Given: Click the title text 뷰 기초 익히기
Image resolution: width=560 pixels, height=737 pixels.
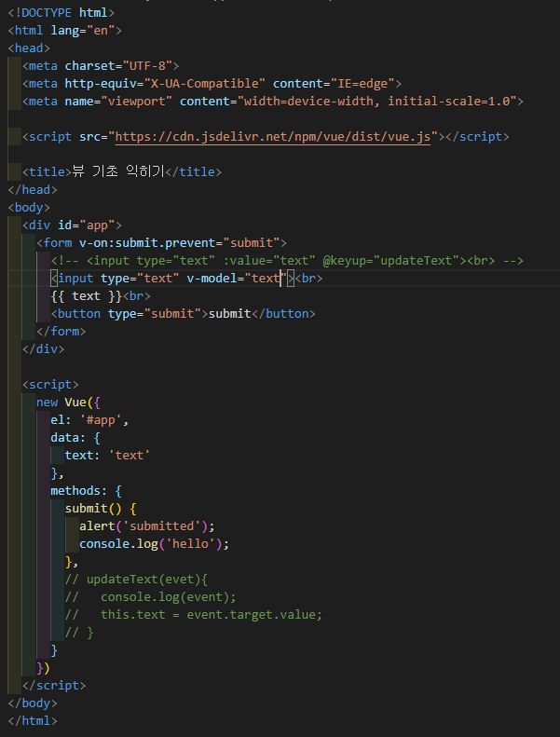Looking at the screenshot, I should coord(118,171).
